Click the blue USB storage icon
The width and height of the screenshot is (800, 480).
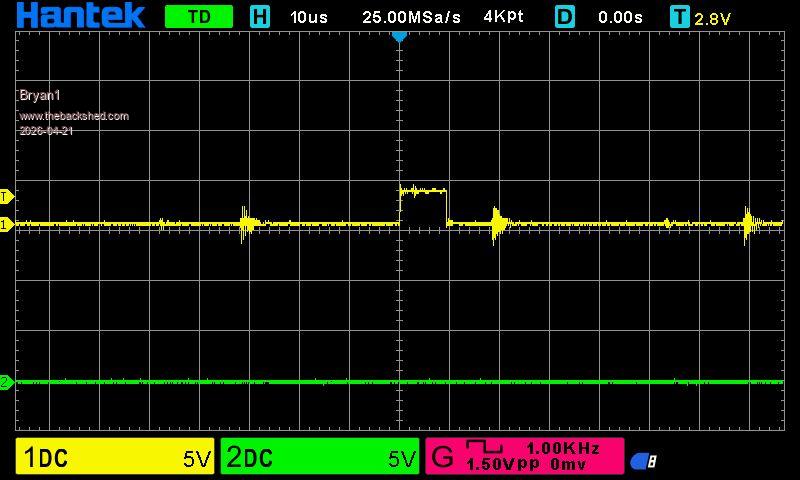click(642, 461)
